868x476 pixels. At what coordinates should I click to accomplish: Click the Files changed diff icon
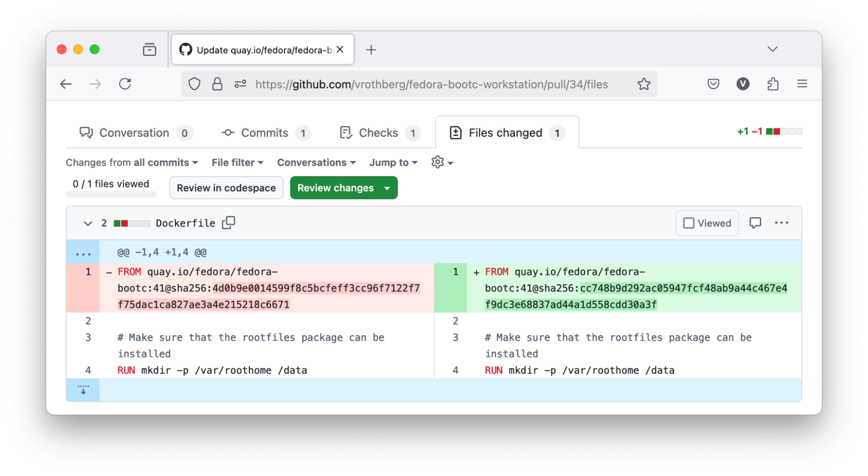pyautogui.click(x=455, y=133)
